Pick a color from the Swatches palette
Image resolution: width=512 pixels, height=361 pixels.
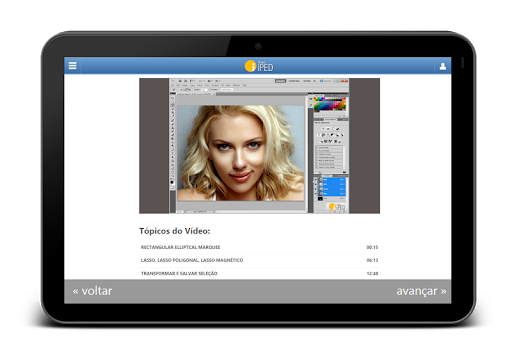tap(330, 104)
